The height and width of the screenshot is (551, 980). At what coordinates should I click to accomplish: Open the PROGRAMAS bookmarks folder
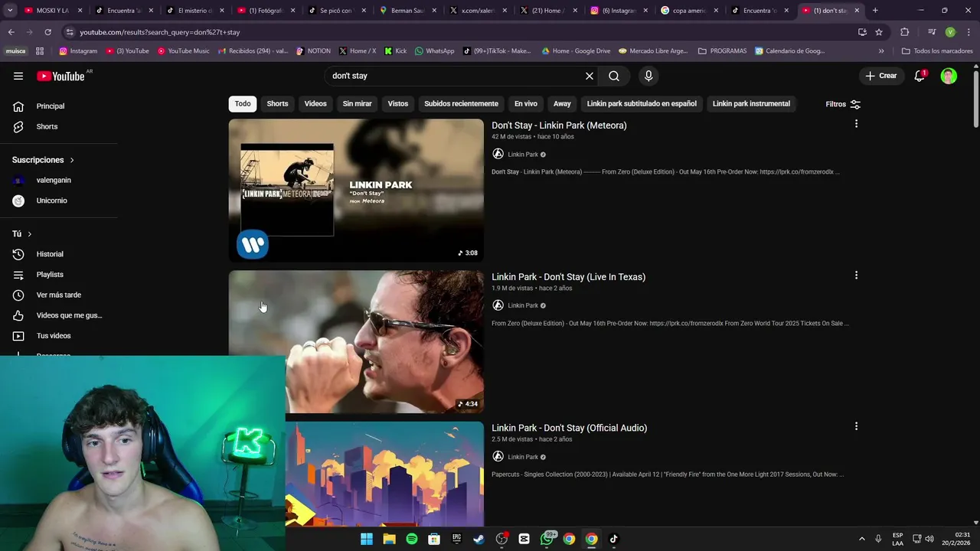(x=722, y=51)
